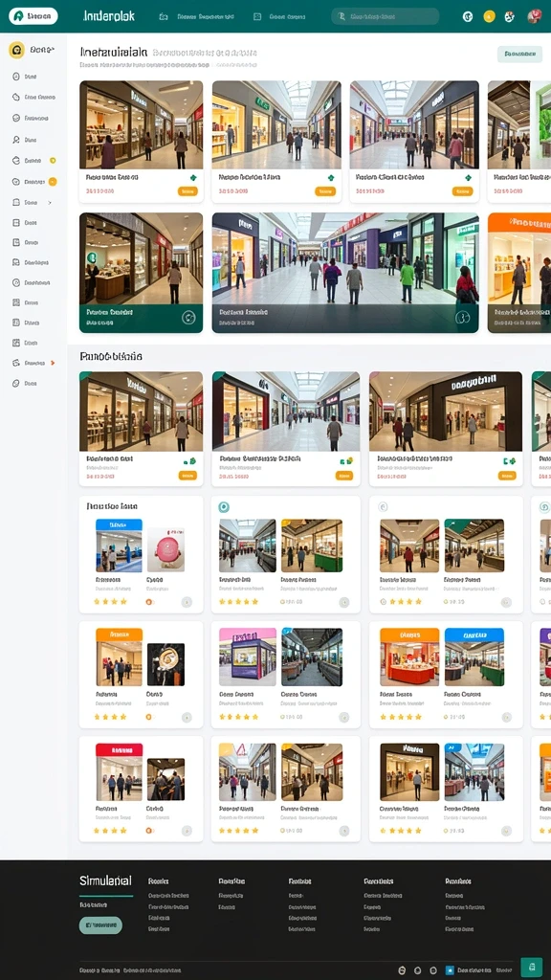This screenshot has height=980, width=551.
Task: Select the first header navigation item with icon
Action: (197, 17)
